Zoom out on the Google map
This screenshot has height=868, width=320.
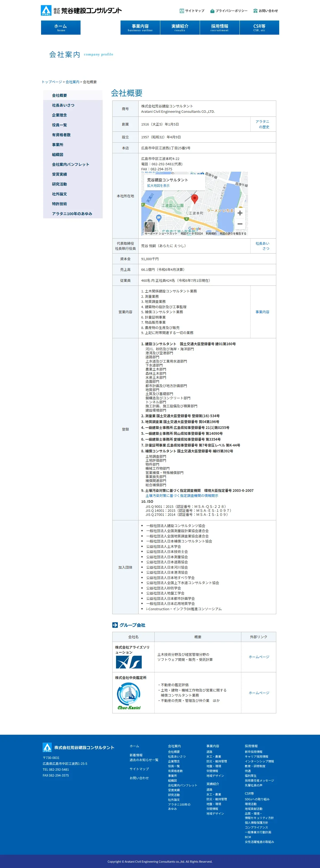point(240,224)
